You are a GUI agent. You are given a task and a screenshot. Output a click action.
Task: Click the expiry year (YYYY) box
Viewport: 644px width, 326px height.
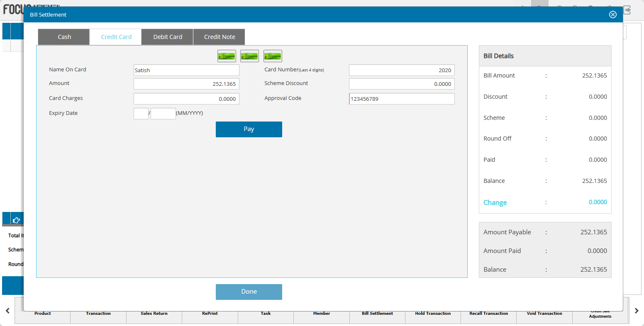pos(163,114)
